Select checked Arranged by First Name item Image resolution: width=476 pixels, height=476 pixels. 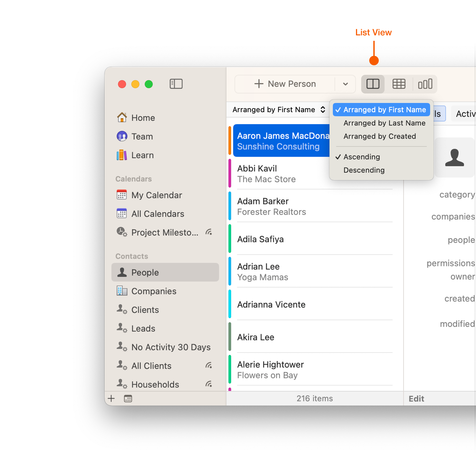384,110
